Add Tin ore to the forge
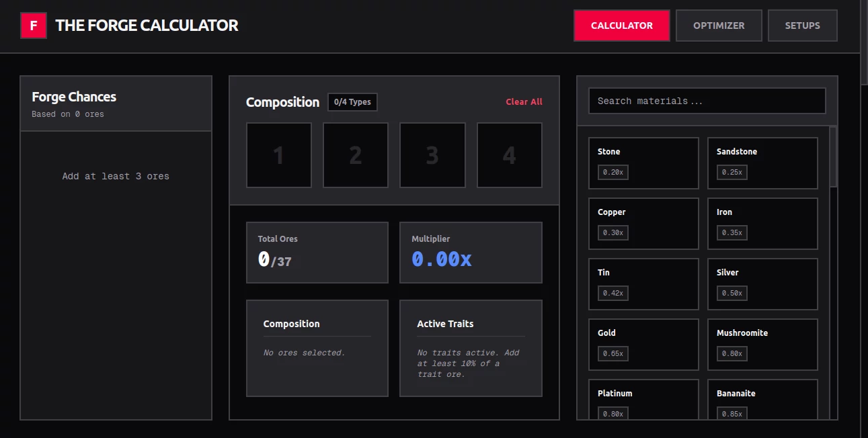 [643, 283]
